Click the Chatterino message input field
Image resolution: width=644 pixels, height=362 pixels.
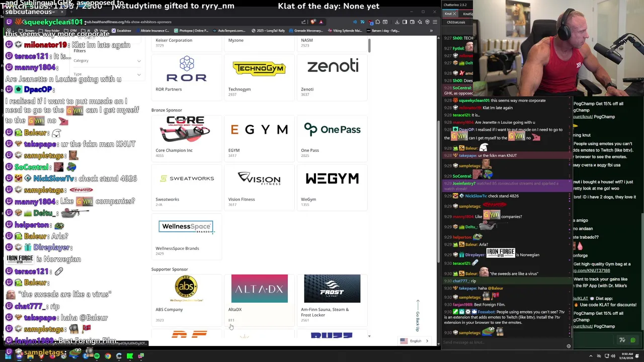(503, 342)
